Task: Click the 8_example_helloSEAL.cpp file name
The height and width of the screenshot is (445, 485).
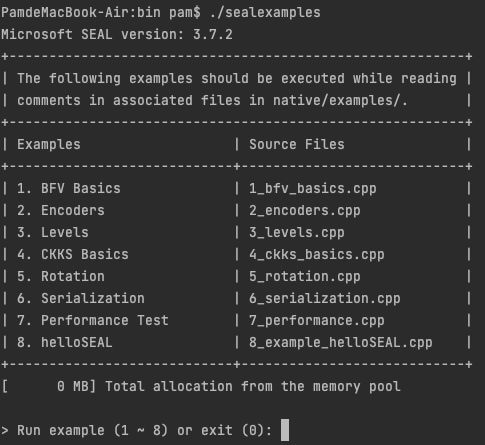Action: [341, 343]
